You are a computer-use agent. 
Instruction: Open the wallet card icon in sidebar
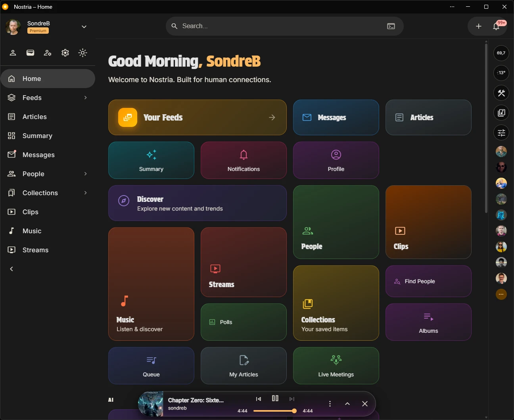pos(30,53)
